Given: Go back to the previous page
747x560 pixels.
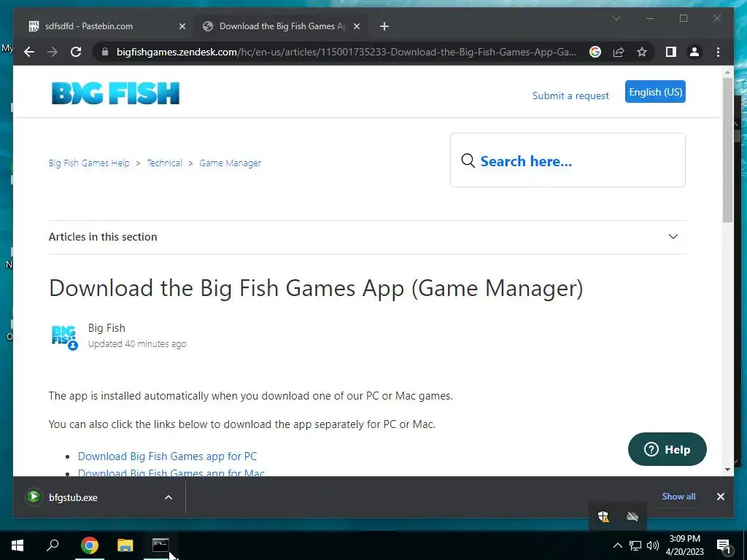Looking at the screenshot, I should [x=29, y=52].
